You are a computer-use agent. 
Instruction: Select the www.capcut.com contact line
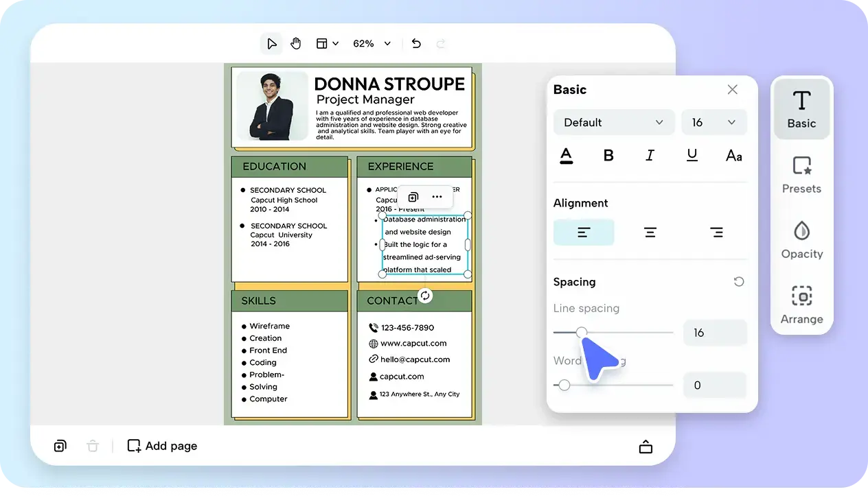tap(408, 344)
